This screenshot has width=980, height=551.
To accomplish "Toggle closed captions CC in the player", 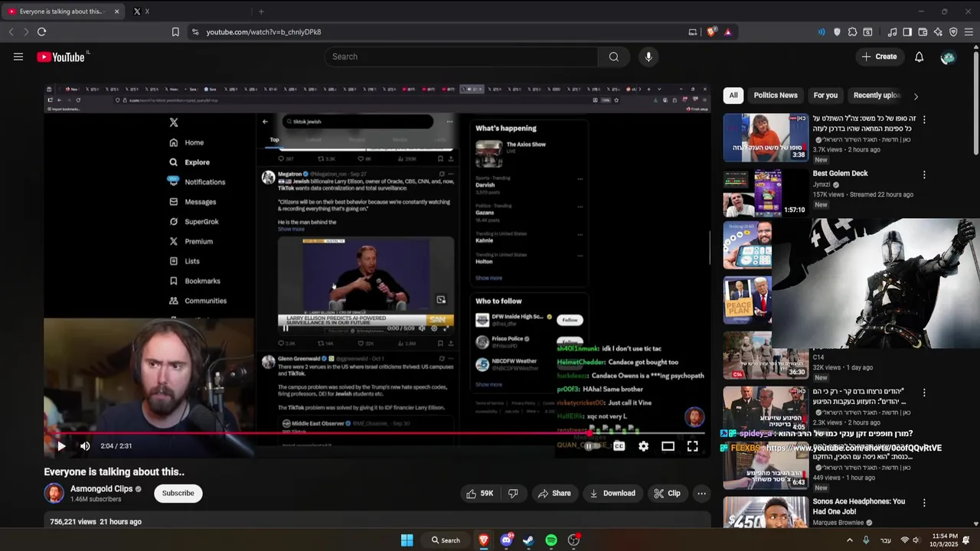I will [619, 446].
